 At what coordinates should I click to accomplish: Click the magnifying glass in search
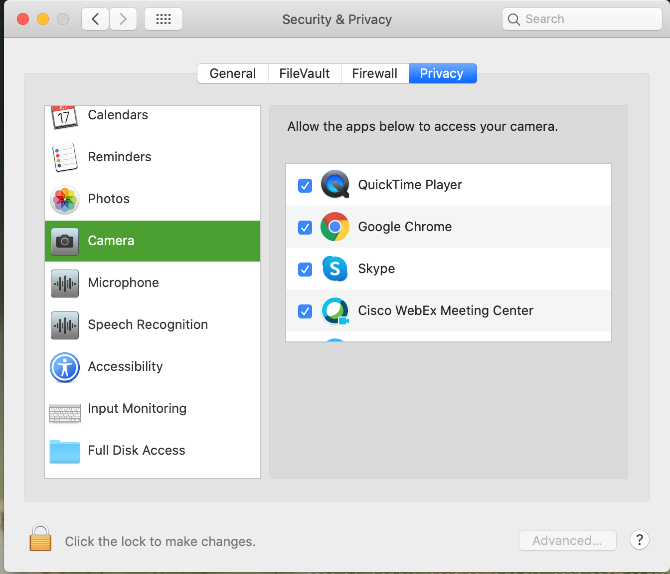point(514,19)
